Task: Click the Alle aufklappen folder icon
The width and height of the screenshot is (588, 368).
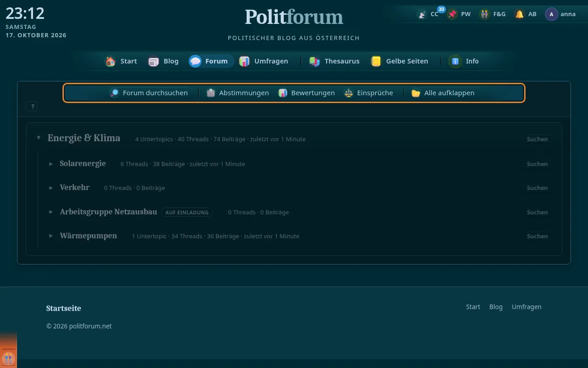Action: point(416,93)
